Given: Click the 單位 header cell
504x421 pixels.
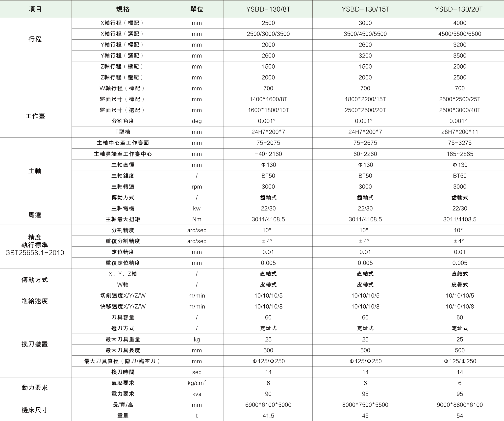Looking at the screenshot, I should click(x=197, y=9).
